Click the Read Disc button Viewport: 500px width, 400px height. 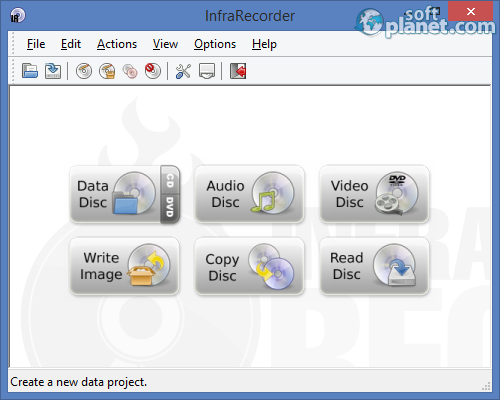point(374,266)
